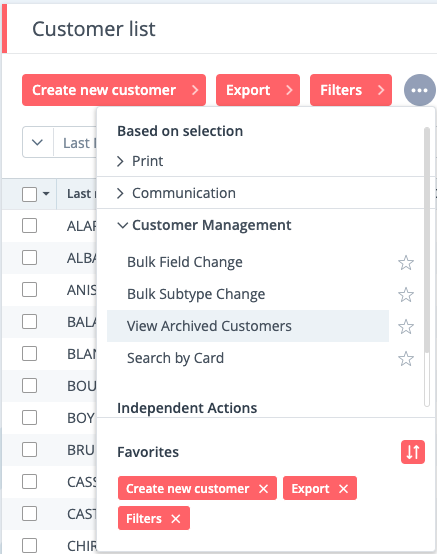Remove Export from favorites
The height and width of the screenshot is (554, 437).
pyautogui.click(x=343, y=489)
